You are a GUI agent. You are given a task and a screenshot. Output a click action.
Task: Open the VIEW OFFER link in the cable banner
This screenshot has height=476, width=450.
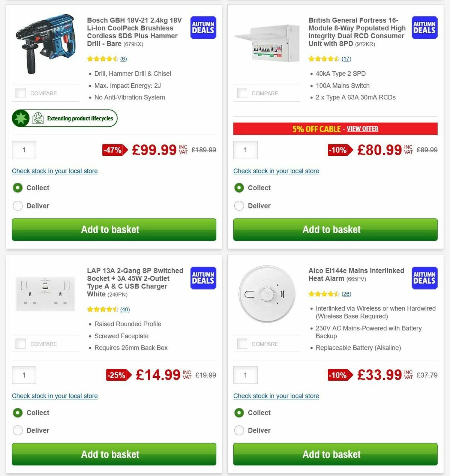(x=362, y=129)
